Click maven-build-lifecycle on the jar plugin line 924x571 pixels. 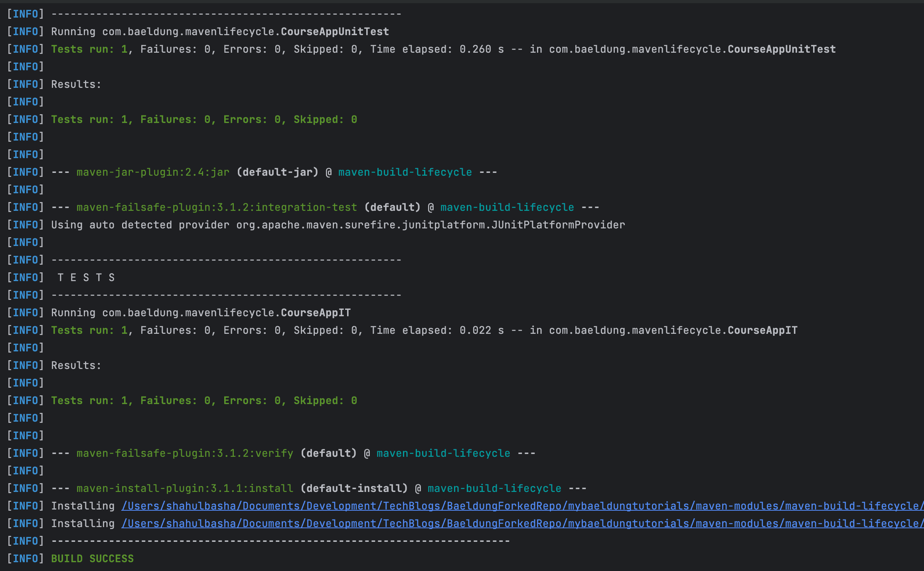click(x=405, y=172)
